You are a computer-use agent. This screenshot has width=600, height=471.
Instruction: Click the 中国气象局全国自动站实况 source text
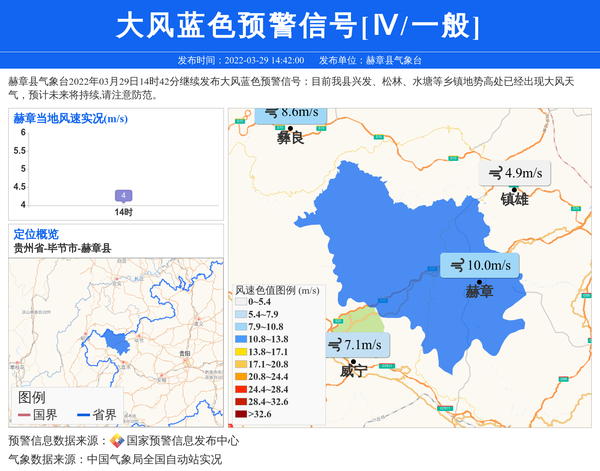[154, 459]
